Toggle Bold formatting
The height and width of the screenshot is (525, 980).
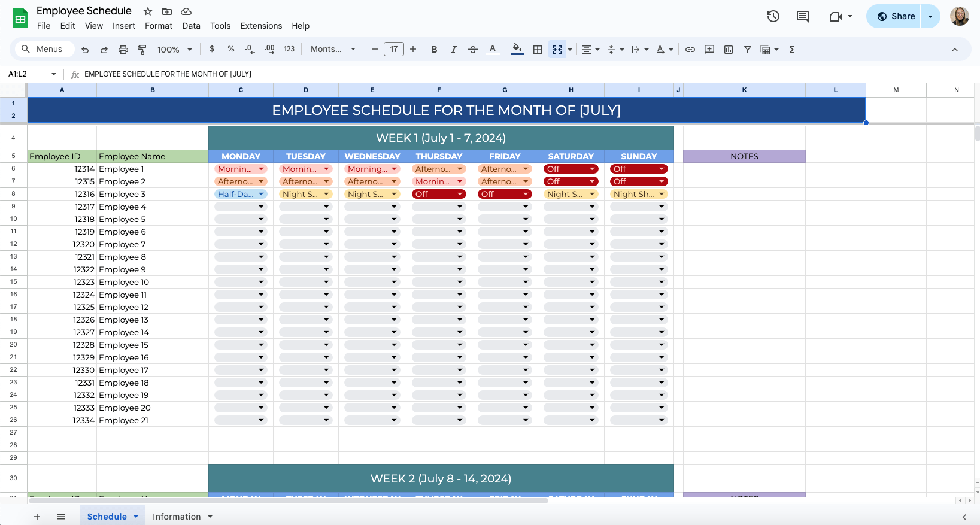(x=435, y=50)
